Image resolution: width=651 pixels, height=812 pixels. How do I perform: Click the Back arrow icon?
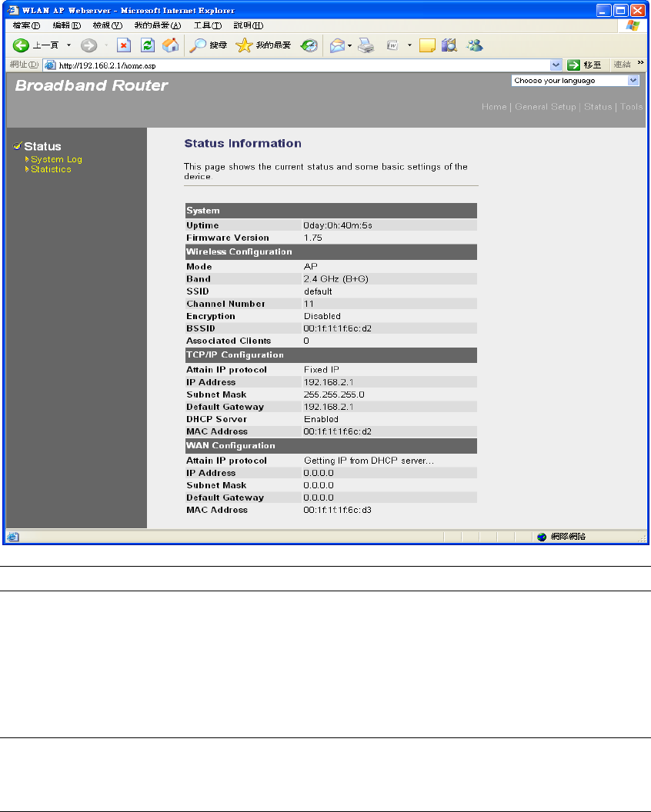click(x=21, y=45)
